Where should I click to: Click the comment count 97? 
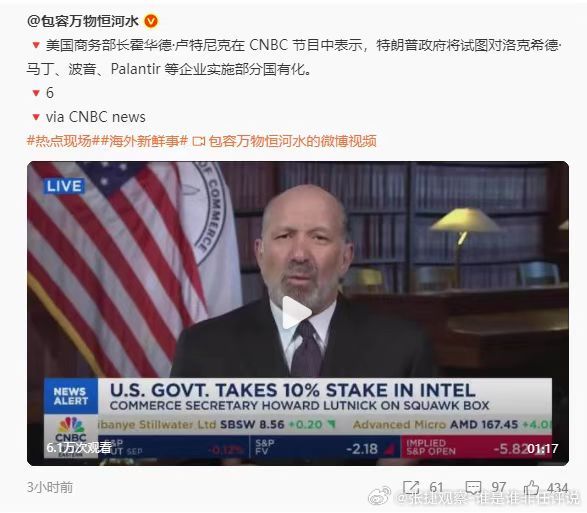click(499, 487)
